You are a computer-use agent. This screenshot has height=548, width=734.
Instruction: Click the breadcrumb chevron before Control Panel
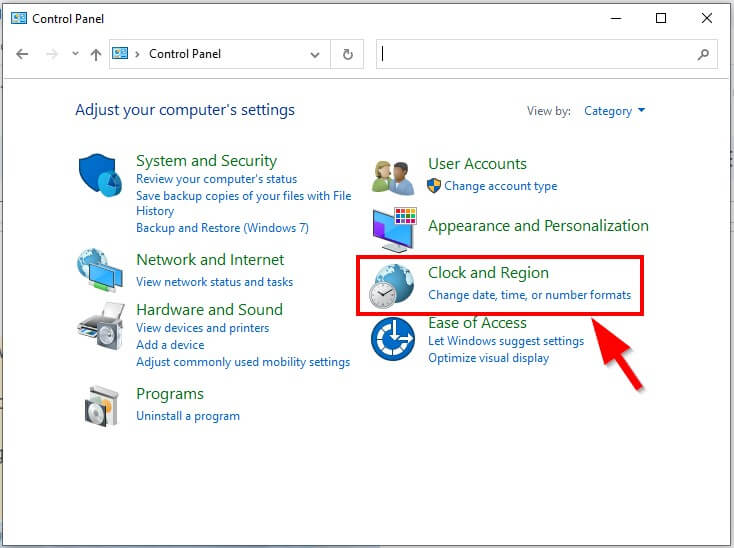tap(137, 54)
